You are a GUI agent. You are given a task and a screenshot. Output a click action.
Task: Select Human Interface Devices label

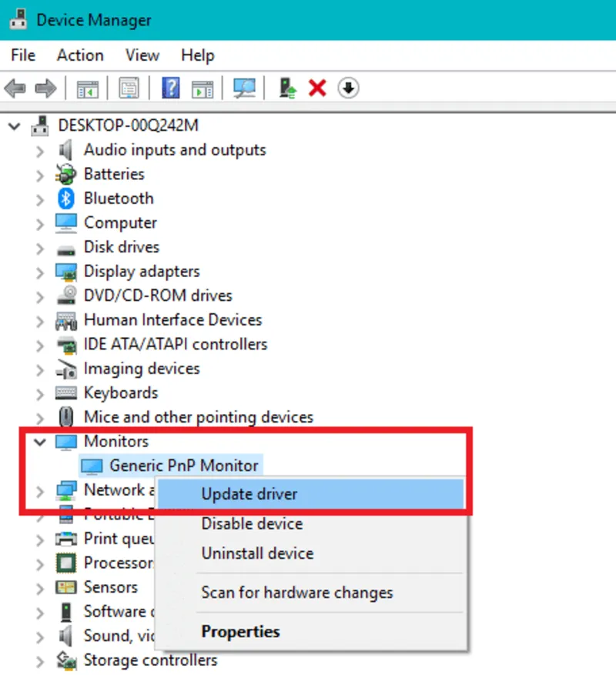click(x=172, y=320)
